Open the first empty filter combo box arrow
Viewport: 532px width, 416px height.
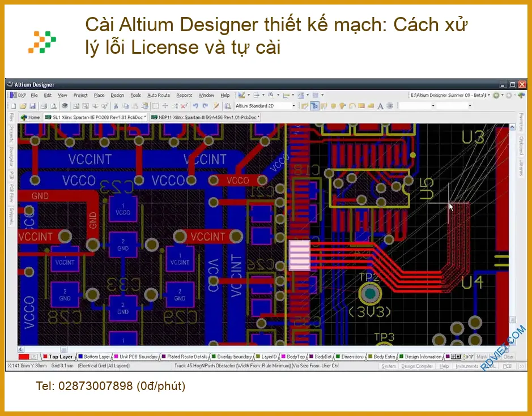pos(433,106)
